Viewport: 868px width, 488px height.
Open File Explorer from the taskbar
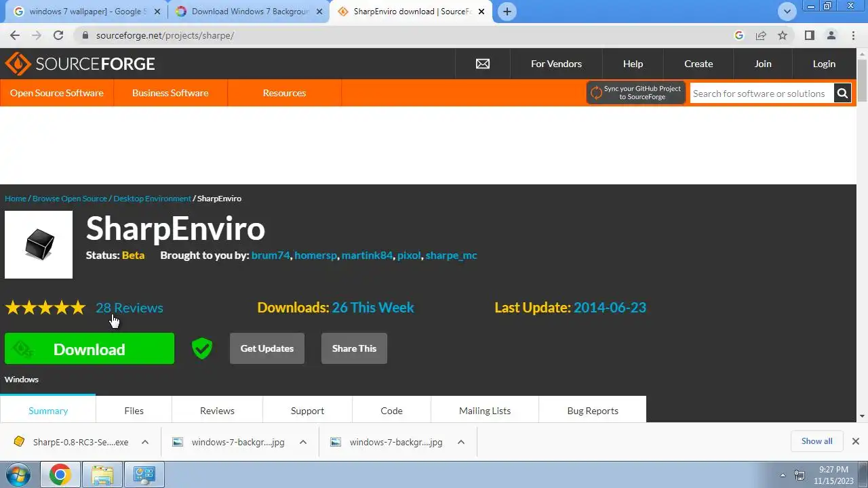[102, 474]
